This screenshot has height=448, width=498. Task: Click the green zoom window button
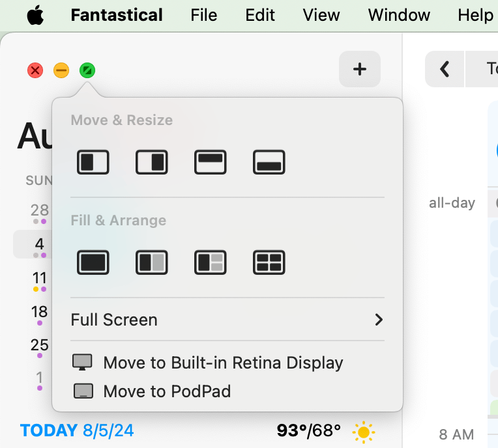[87, 70]
